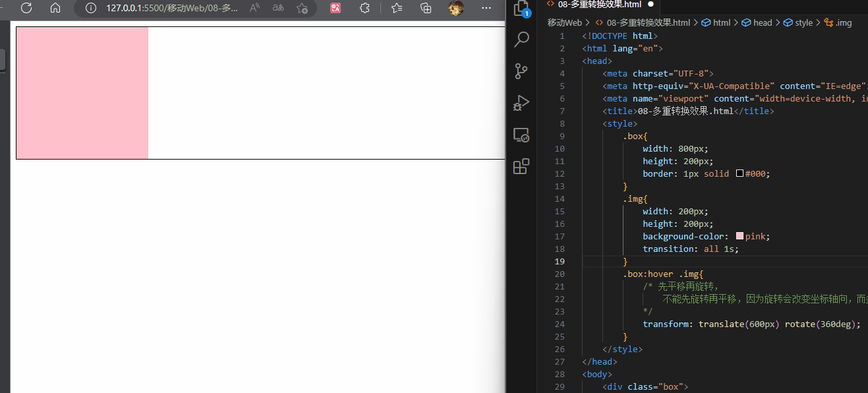This screenshot has height=393, width=868.
Task: Open the Run and Debug view
Action: click(521, 103)
